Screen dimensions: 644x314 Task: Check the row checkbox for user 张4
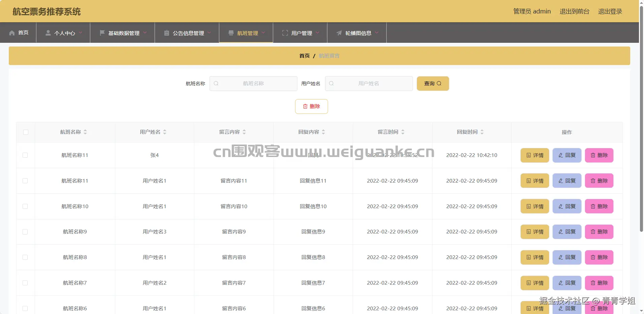25,155
